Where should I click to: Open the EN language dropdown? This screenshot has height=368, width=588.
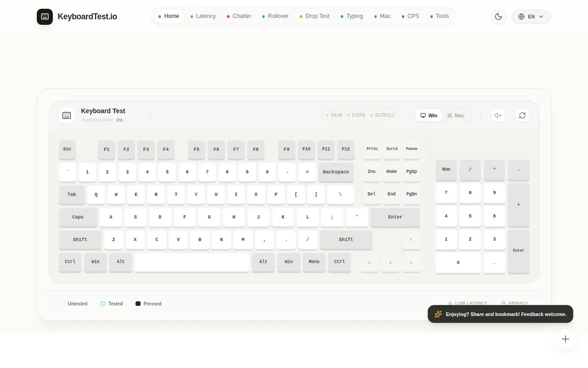click(531, 17)
